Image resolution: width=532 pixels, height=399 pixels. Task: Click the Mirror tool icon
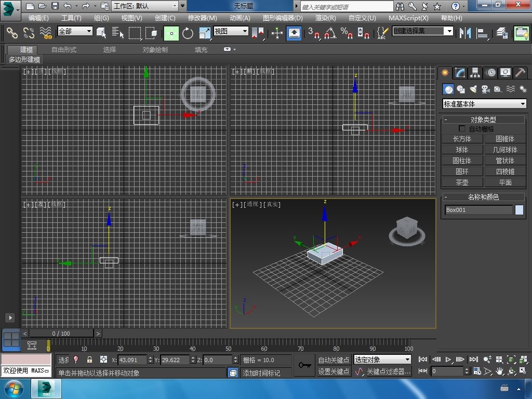(x=464, y=33)
